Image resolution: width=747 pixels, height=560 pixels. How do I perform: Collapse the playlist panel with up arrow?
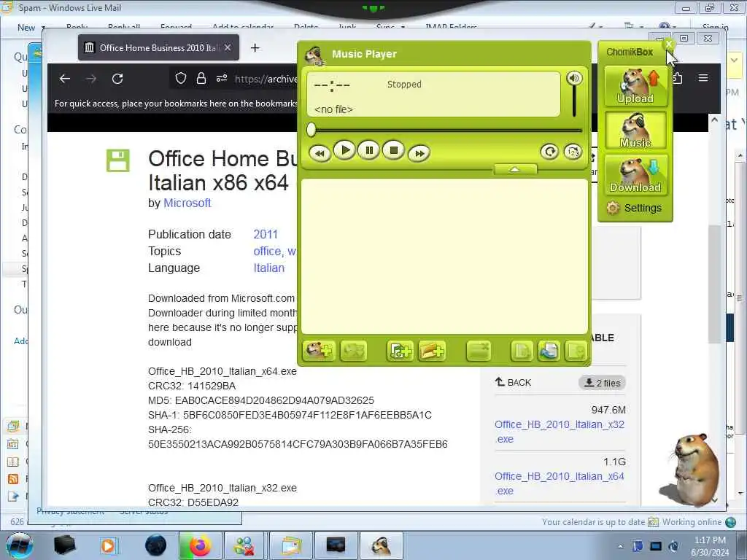pos(515,169)
